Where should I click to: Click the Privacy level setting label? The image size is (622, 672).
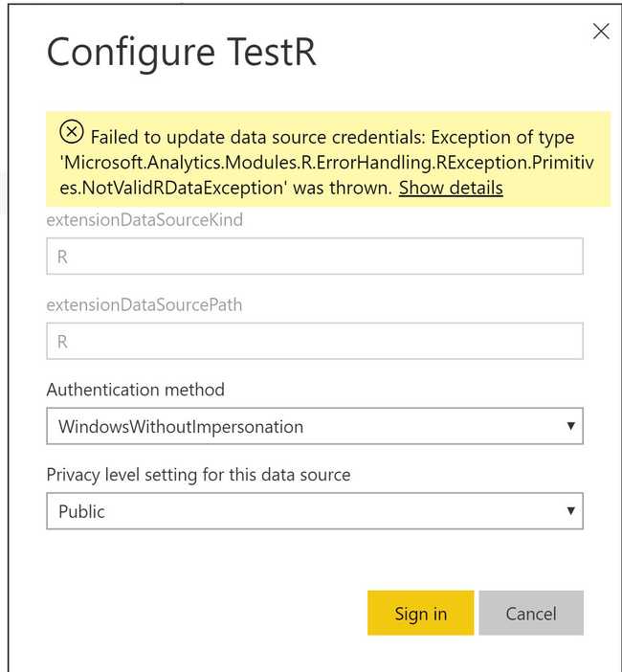pyautogui.click(x=198, y=475)
